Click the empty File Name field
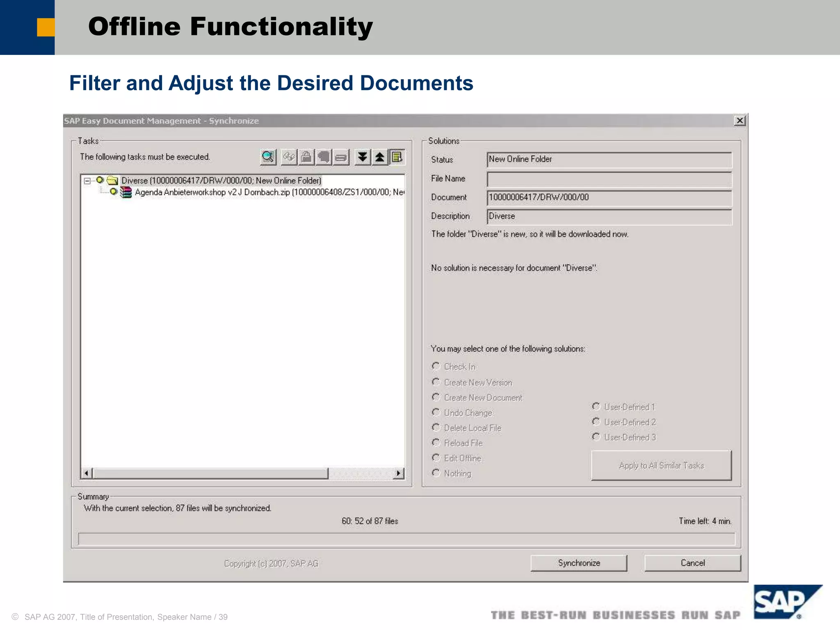840x630 pixels. (609, 179)
